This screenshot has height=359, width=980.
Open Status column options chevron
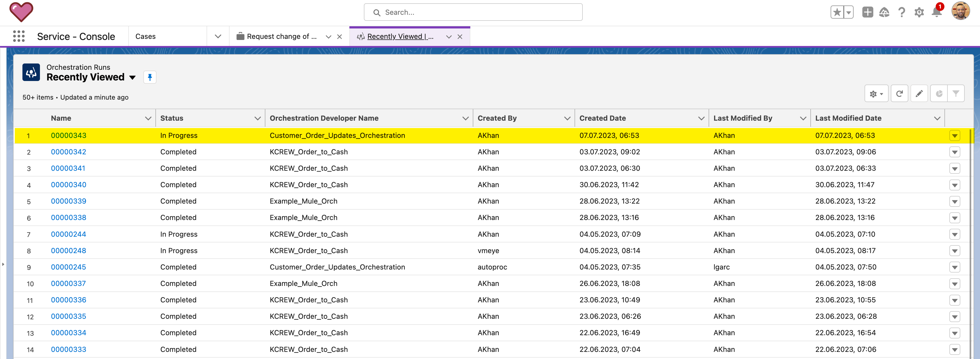coord(257,118)
